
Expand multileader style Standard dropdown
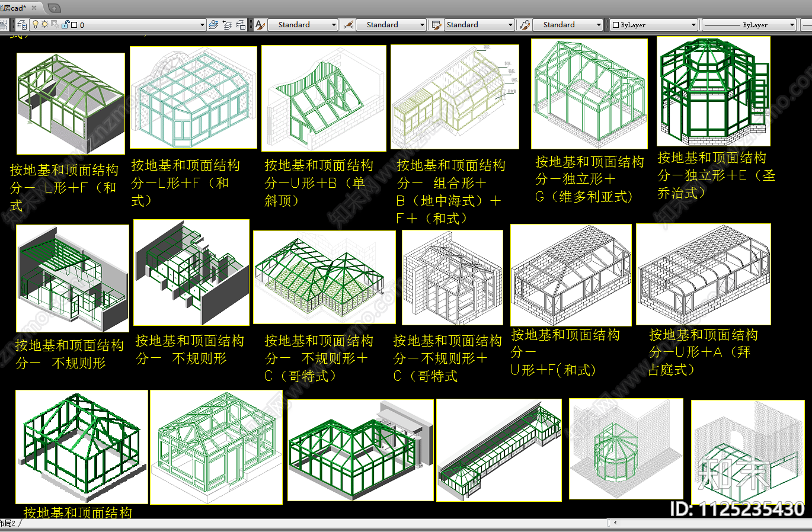click(599, 25)
